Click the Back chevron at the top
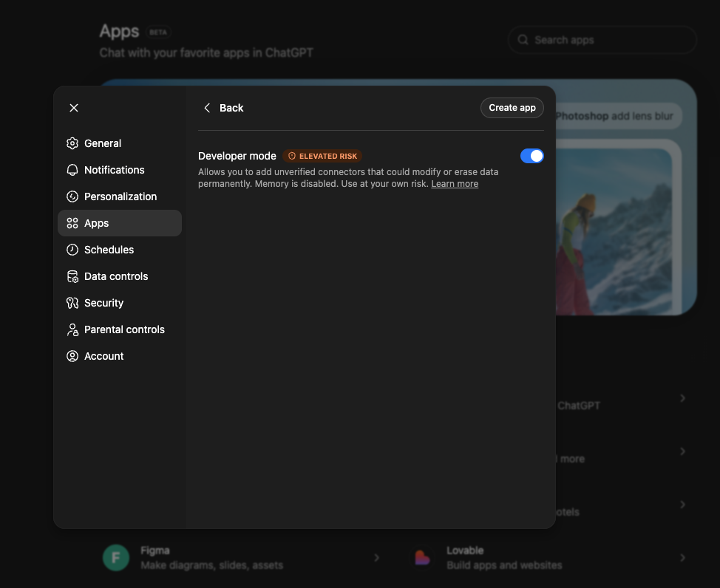The image size is (720, 588). (x=207, y=108)
